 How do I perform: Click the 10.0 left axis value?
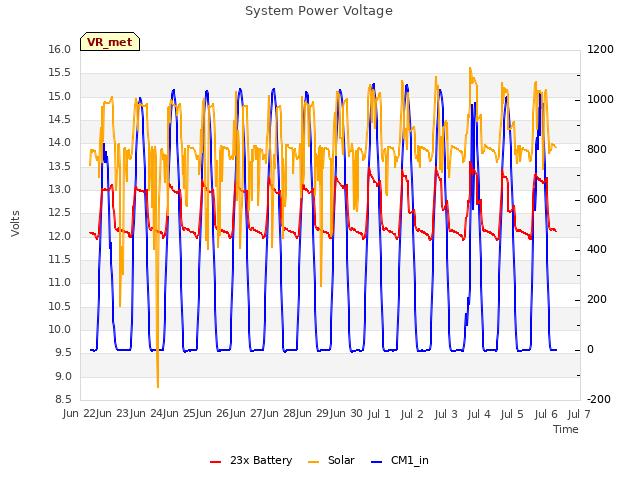tap(60, 330)
